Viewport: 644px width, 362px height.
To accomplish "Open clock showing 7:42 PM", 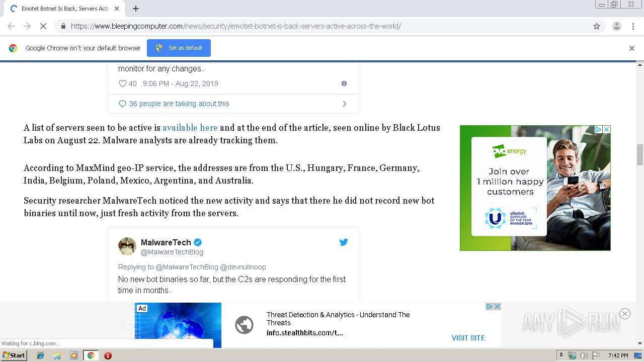I will point(618,355).
